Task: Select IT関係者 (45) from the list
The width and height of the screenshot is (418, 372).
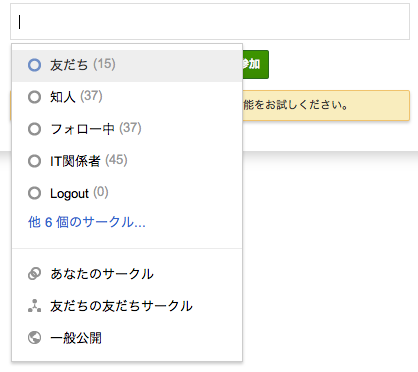Action: [127, 161]
